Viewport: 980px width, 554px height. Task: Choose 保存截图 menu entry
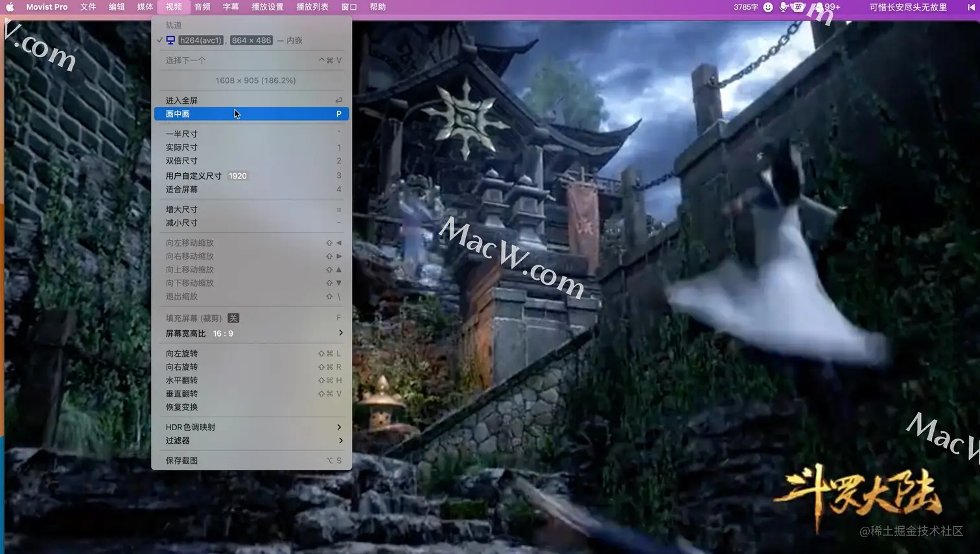(x=251, y=461)
